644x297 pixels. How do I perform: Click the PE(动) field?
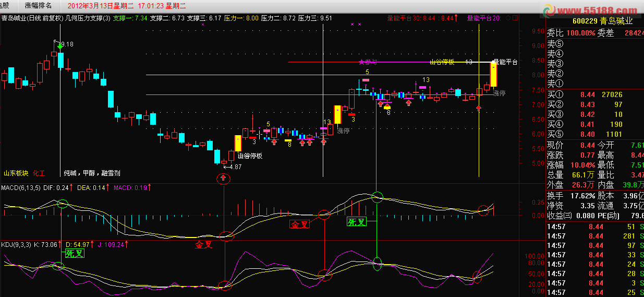point(621,216)
